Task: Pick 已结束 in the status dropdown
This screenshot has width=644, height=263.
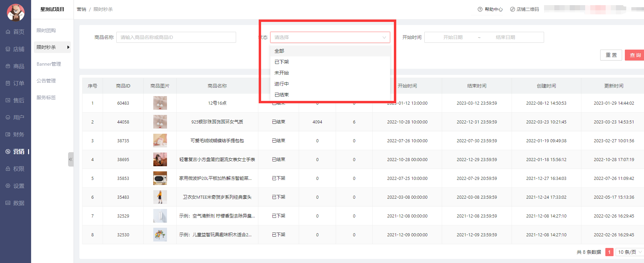Action: [282, 95]
